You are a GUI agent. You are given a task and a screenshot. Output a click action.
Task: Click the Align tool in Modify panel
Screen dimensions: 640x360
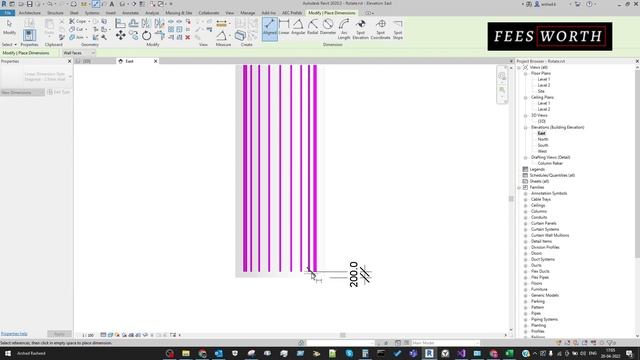pyautogui.click(x=120, y=23)
